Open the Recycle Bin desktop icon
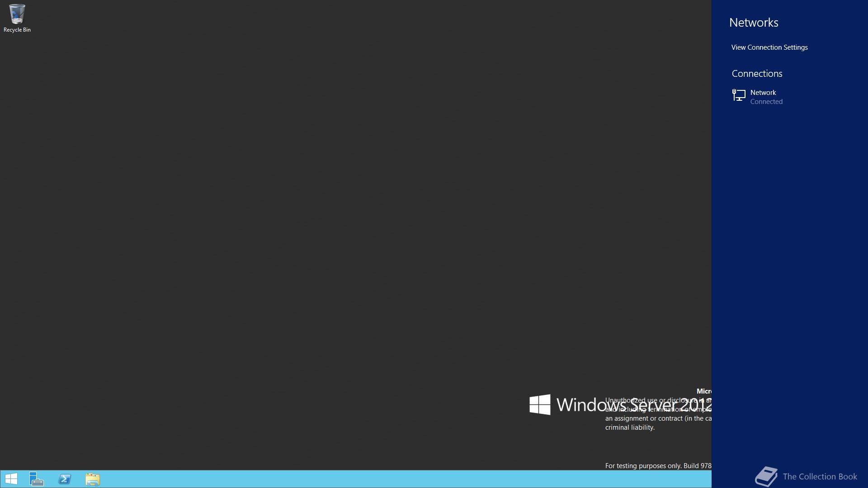This screenshot has width=868, height=488. tap(17, 18)
